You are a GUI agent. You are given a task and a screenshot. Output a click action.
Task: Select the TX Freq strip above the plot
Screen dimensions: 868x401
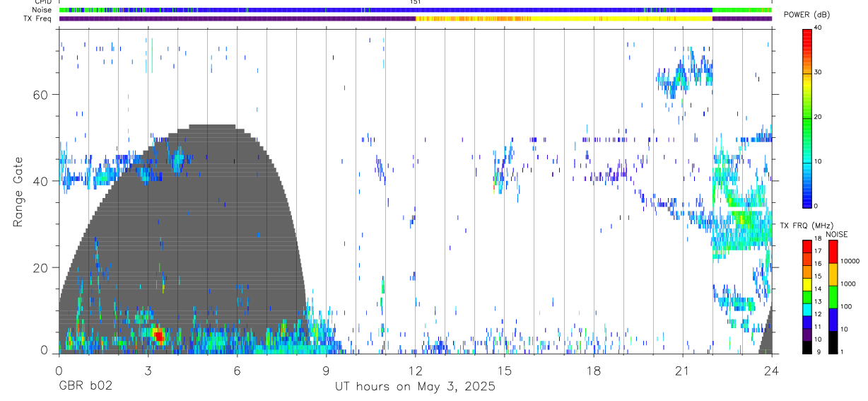[415, 18]
